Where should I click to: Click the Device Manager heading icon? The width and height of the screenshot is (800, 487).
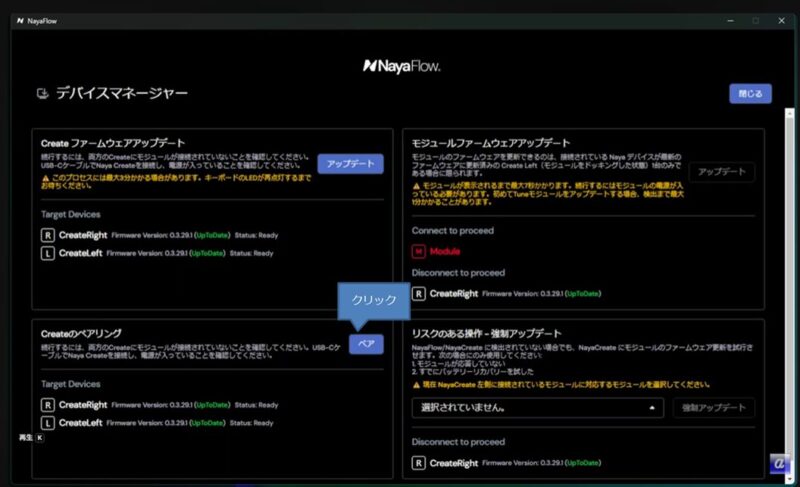tap(42, 94)
